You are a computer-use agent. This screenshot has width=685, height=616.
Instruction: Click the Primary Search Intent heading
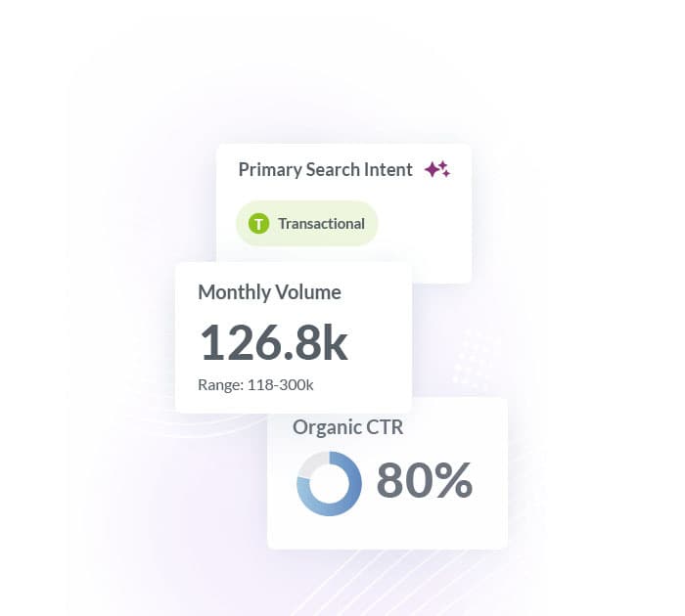(x=325, y=169)
